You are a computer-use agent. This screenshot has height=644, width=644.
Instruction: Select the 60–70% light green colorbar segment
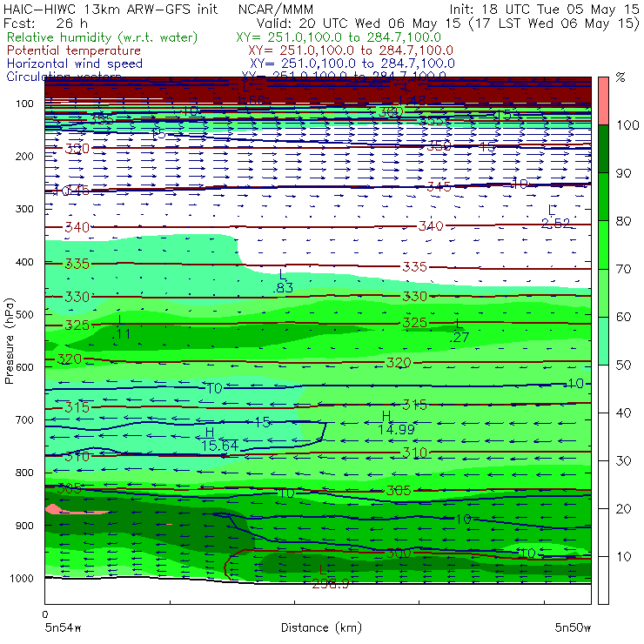[603, 292]
